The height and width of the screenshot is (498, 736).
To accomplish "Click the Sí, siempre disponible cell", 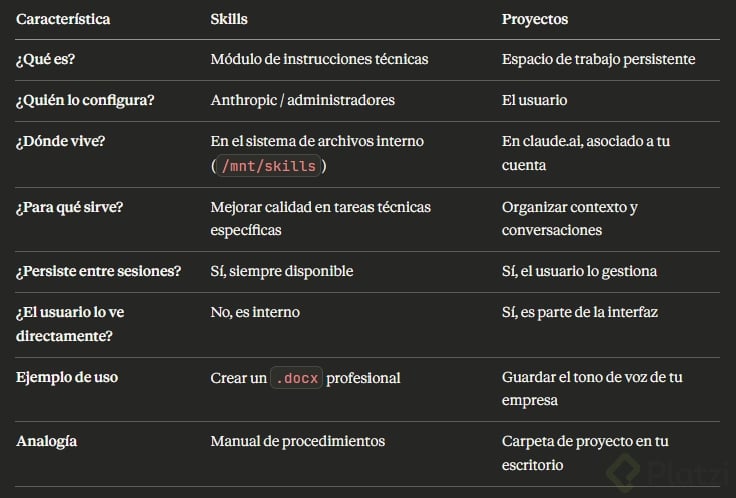I will 282,271.
